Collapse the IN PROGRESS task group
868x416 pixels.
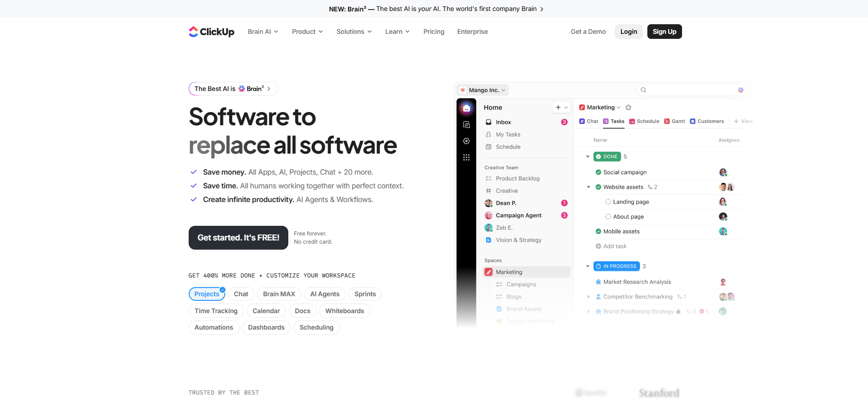(x=588, y=266)
